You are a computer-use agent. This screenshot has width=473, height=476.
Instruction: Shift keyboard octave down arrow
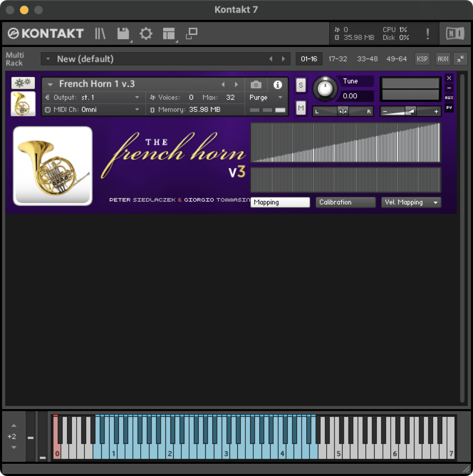coord(14,448)
